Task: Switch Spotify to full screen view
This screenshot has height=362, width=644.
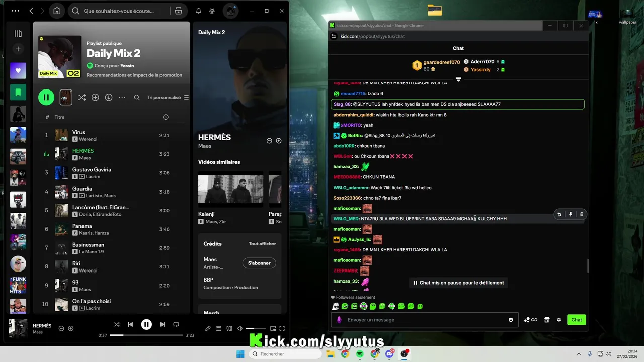Action: [x=282, y=328]
